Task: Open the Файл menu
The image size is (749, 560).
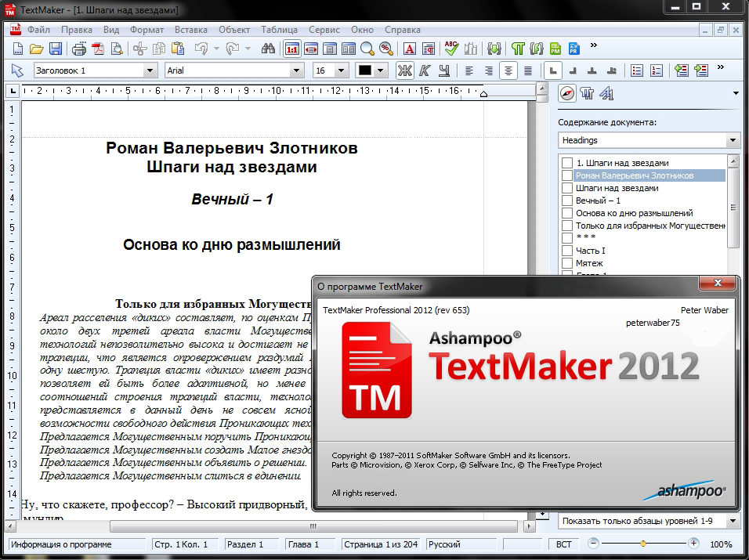Action: [38, 30]
